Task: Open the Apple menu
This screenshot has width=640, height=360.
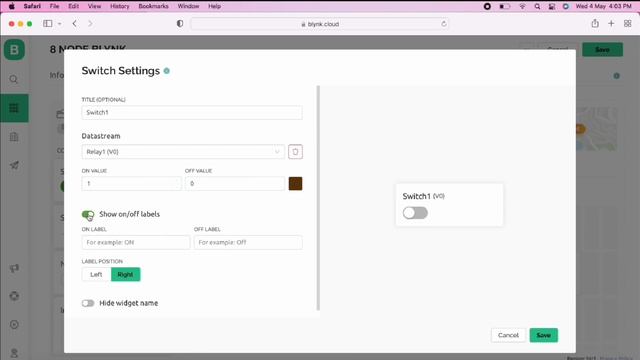Action: [x=11, y=6]
